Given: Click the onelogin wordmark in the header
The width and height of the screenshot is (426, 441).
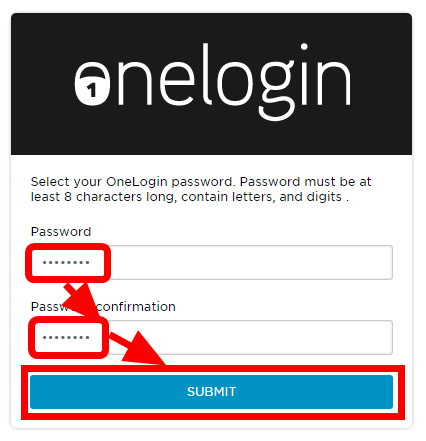Looking at the screenshot, I should pos(212,82).
